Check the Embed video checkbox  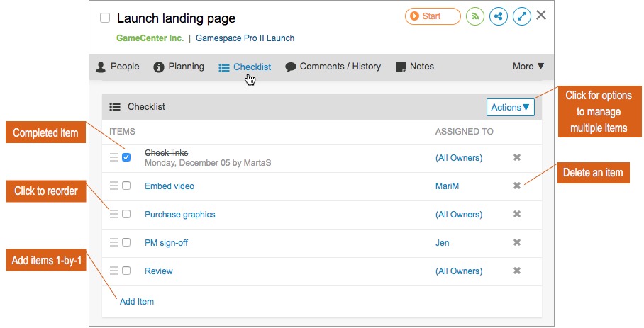pos(126,186)
